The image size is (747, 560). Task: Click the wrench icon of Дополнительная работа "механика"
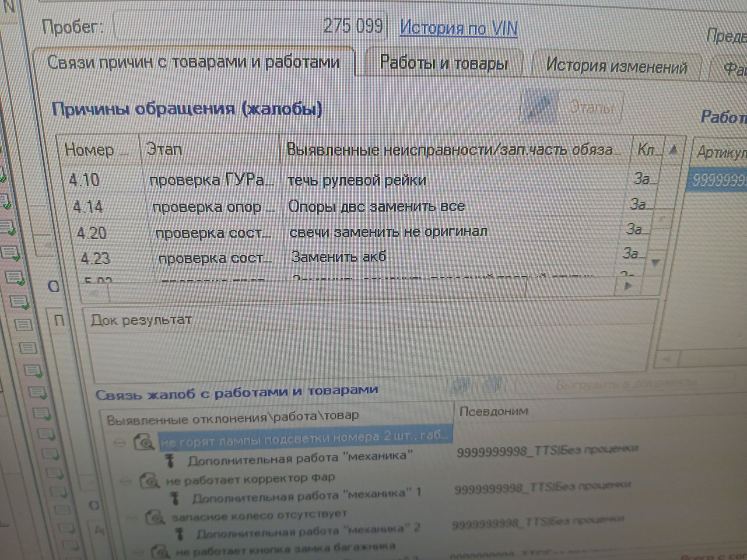click(x=171, y=461)
